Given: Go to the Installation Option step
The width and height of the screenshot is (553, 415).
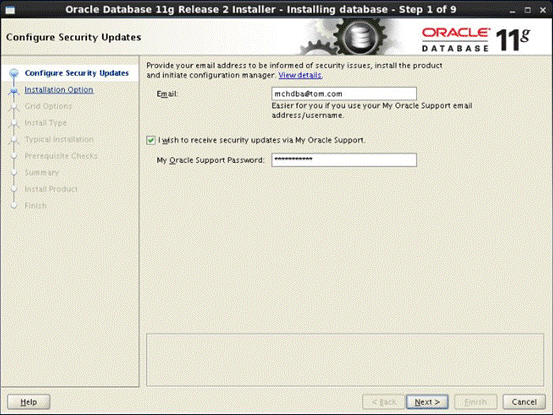Looking at the screenshot, I should [x=59, y=90].
